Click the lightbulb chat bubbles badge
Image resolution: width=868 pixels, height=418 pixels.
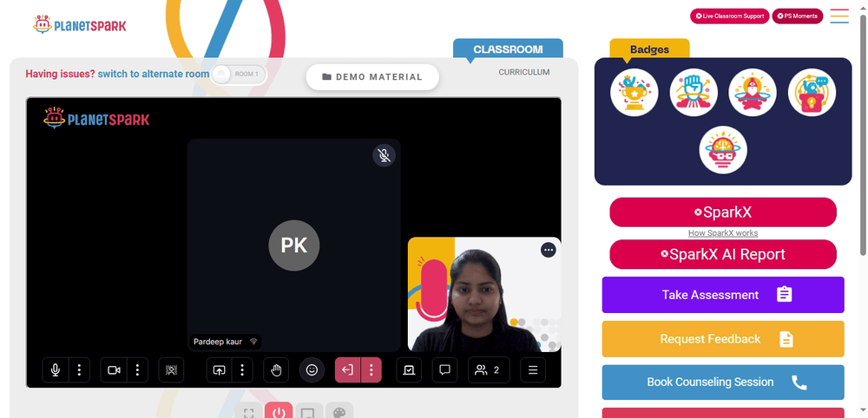click(812, 92)
